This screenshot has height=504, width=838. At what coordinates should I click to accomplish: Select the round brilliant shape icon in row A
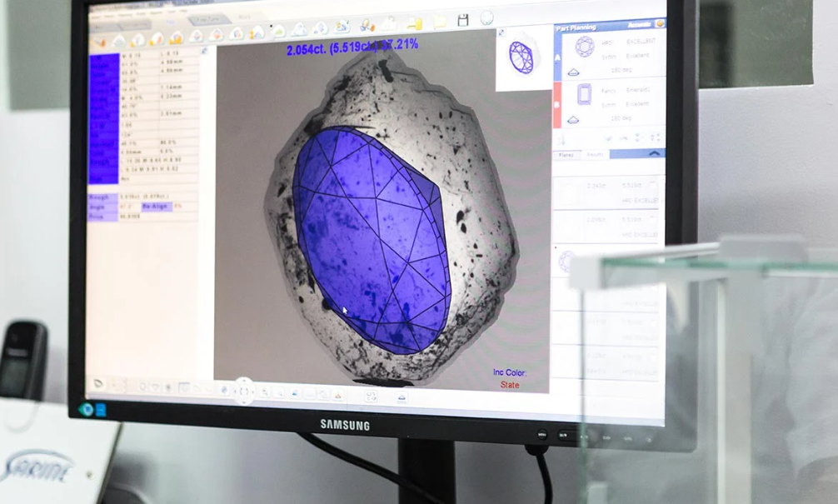click(585, 47)
